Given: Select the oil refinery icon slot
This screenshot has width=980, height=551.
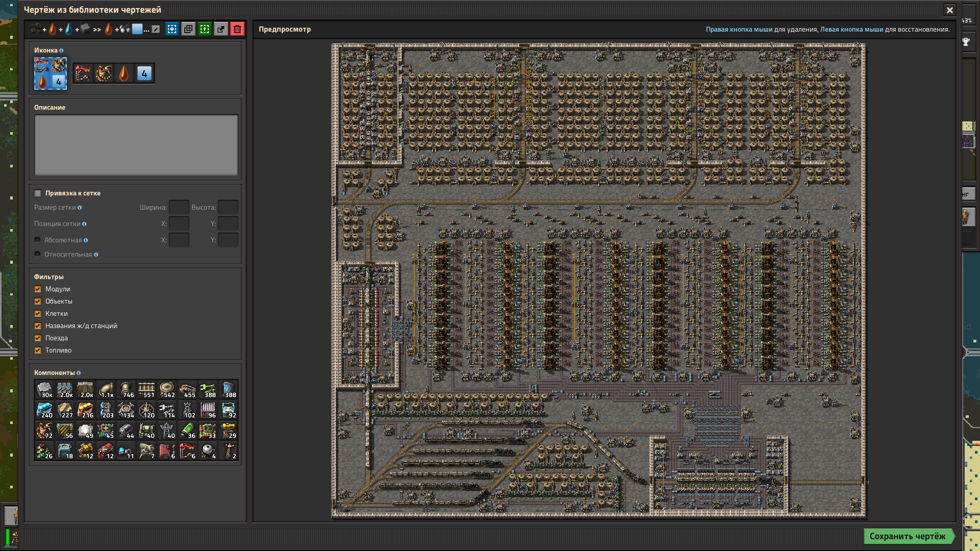Looking at the screenshot, I should coord(104,74).
